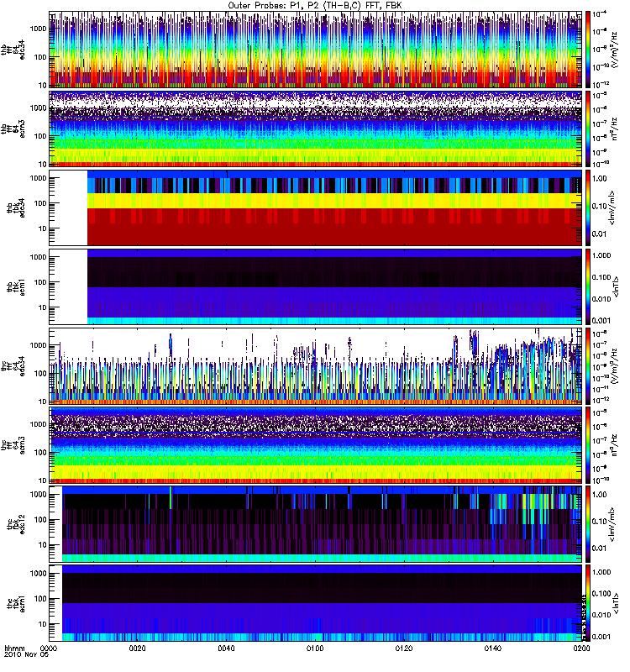Click the thb fff edc34 spectrogram panel

pos(316,50)
